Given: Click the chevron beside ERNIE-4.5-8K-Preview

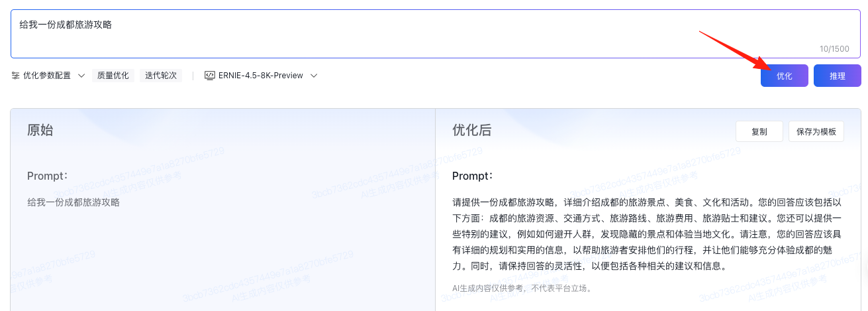Looking at the screenshot, I should pyautogui.click(x=314, y=76).
